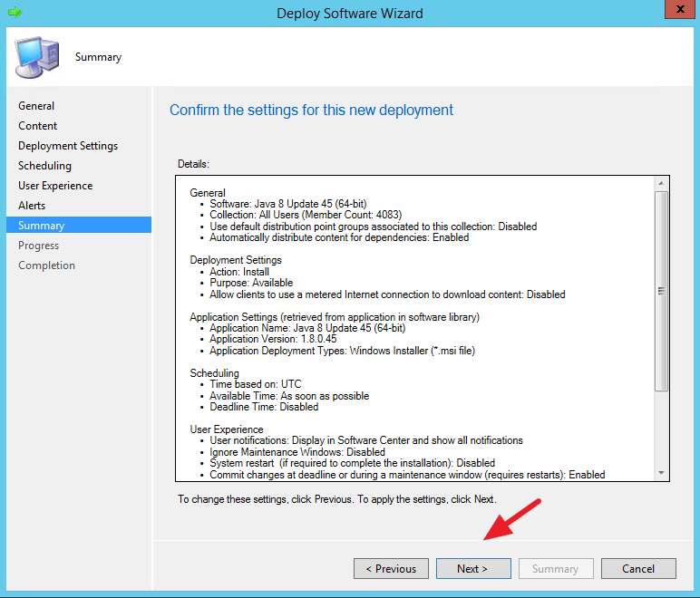Click the 'Confirm the settings for this new deployment' heading
The width and height of the screenshot is (700, 598).
point(311,111)
